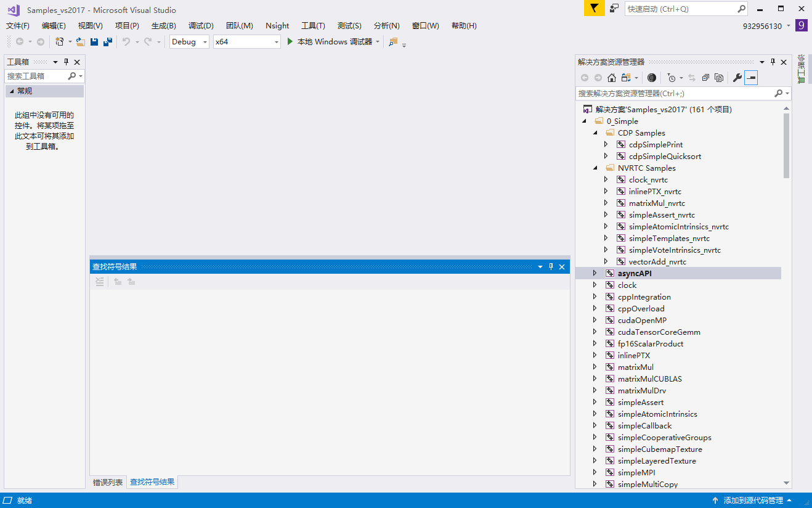Open the 文件(F) menu
The width and height of the screenshot is (812, 508).
click(x=18, y=26)
